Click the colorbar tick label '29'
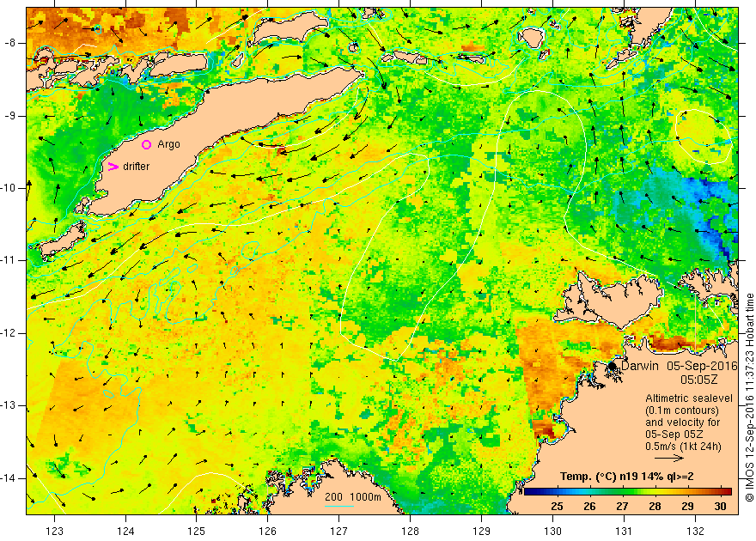 pyautogui.click(x=687, y=507)
